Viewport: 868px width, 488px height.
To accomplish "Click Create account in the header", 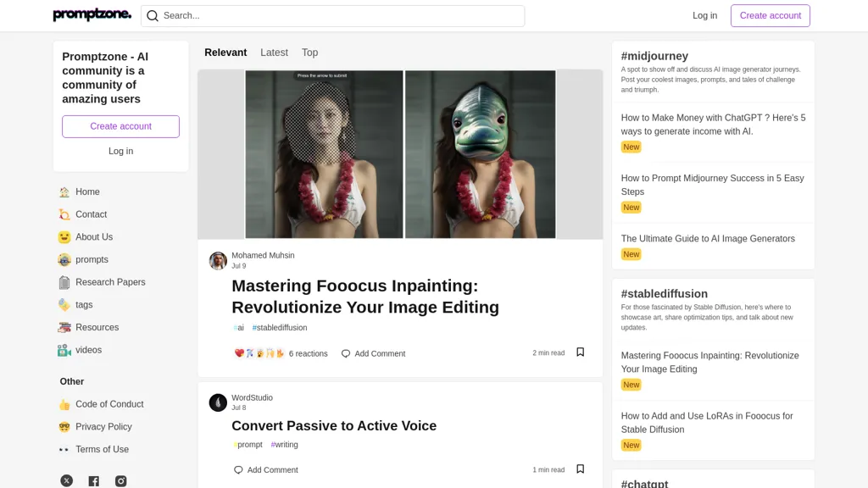I will click(x=770, y=15).
